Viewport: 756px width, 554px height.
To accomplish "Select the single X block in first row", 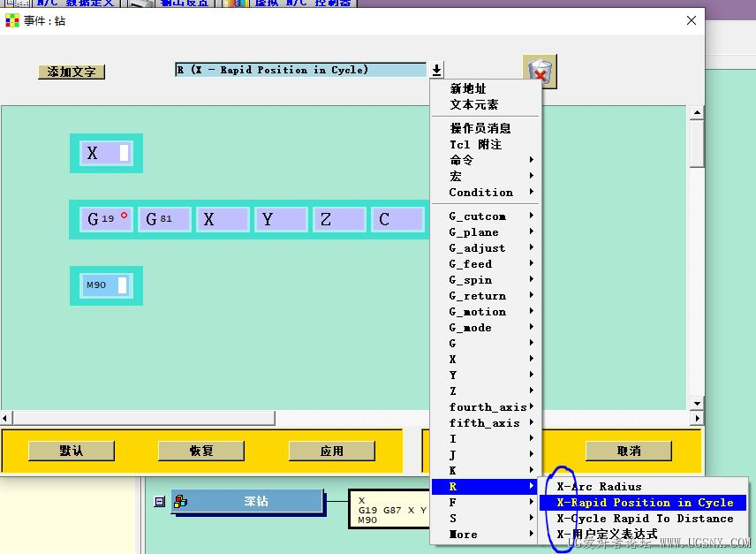I will [x=106, y=154].
